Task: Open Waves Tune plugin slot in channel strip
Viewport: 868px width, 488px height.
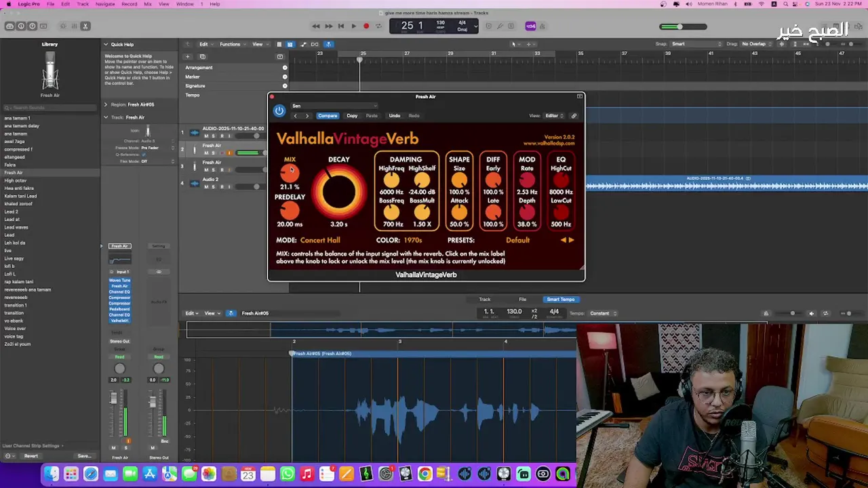Action: (119, 280)
